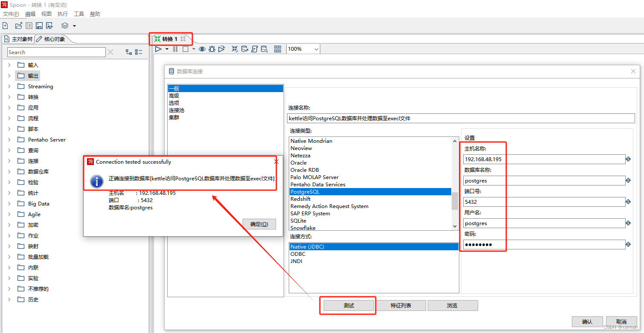Expand the Big Data category

tap(9, 203)
